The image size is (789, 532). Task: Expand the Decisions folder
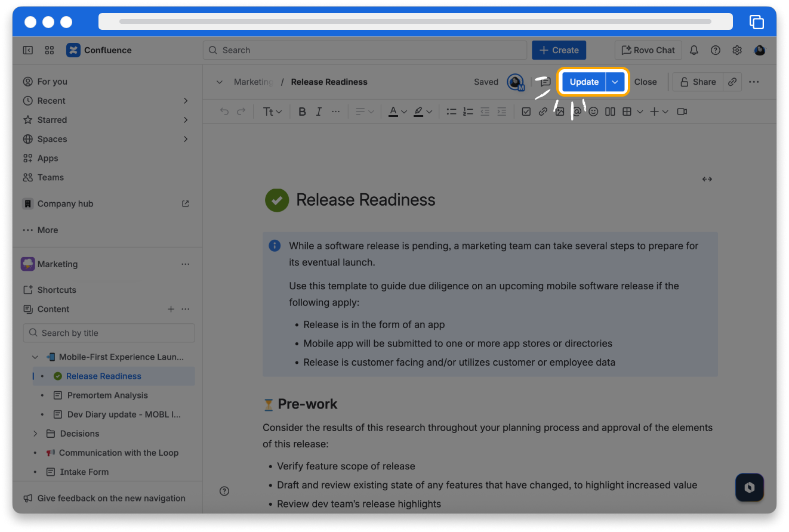pos(35,434)
